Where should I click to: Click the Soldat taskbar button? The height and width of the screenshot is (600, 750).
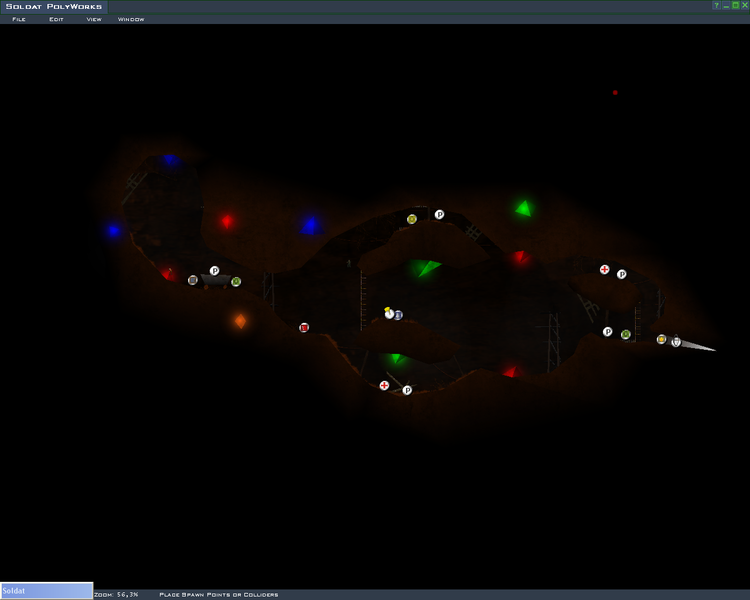(x=46, y=591)
